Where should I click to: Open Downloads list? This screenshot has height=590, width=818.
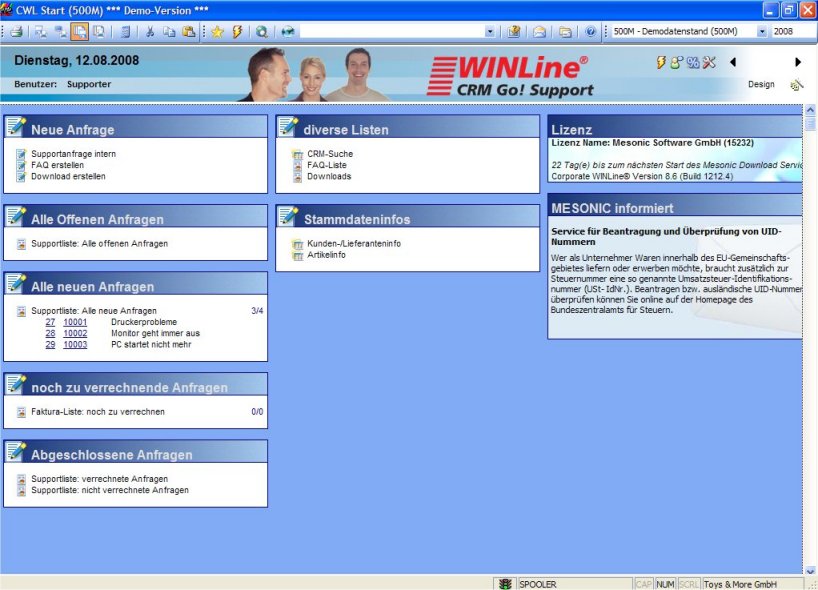click(329, 176)
